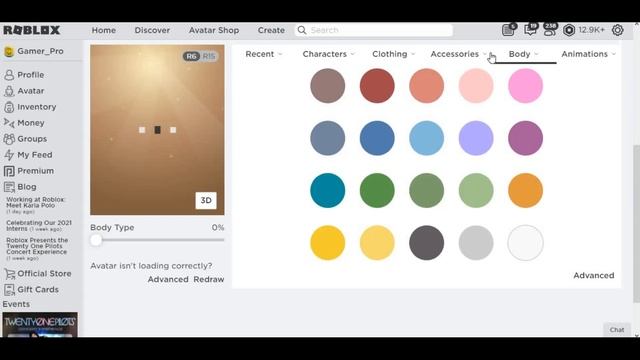640x360 pixels.
Task: Open the My Feed sidebar icon
Action: pos(9,155)
